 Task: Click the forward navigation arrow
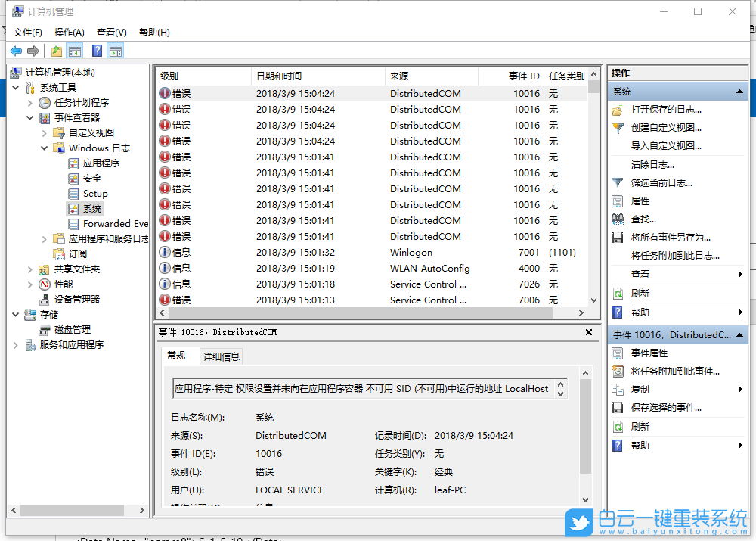(x=32, y=50)
